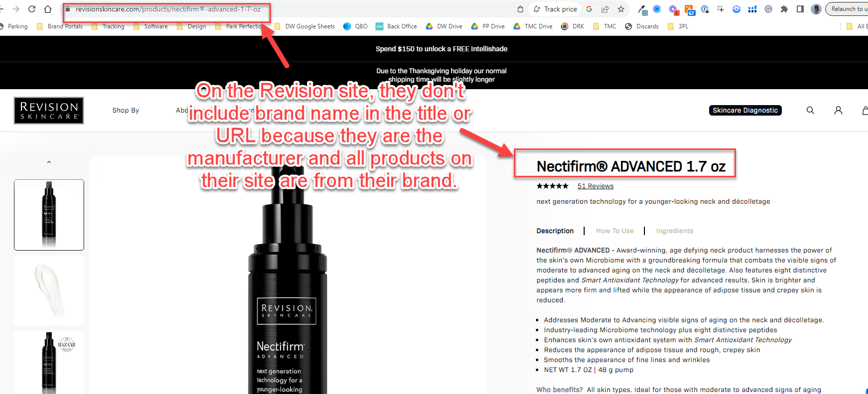Open the TMC Drive bookmark
Screen dimensions: 868x394
coord(533,26)
